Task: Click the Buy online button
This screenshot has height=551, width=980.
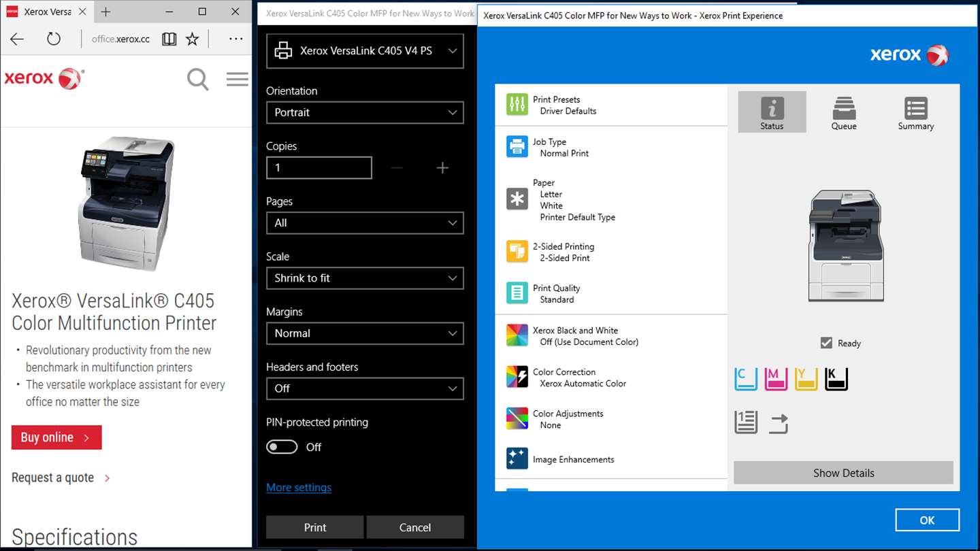Action: pyautogui.click(x=56, y=437)
